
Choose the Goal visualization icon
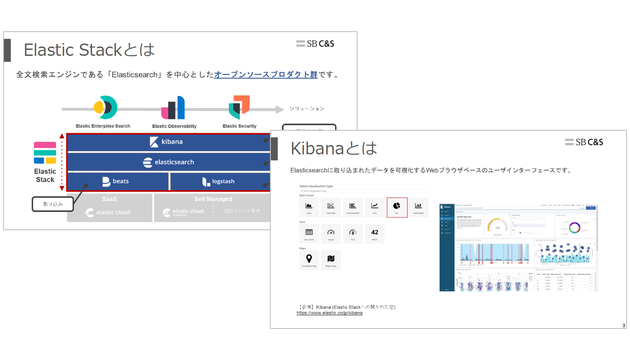[353, 234]
